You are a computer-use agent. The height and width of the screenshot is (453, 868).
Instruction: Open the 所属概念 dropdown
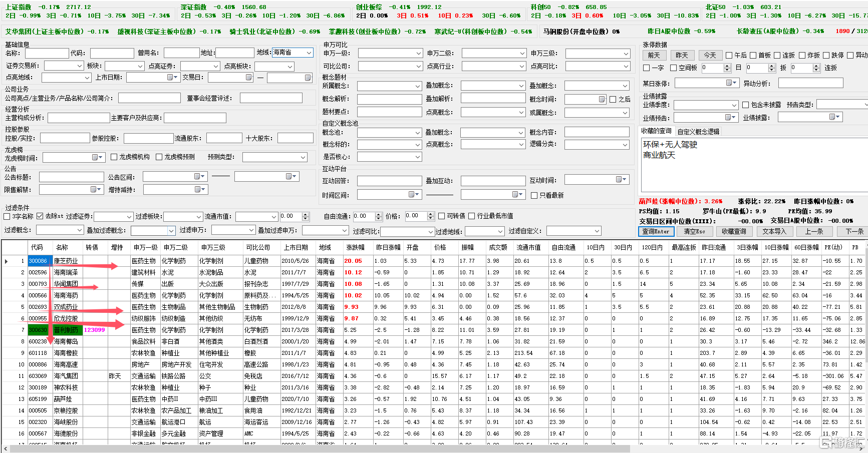(x=389, y=86)
